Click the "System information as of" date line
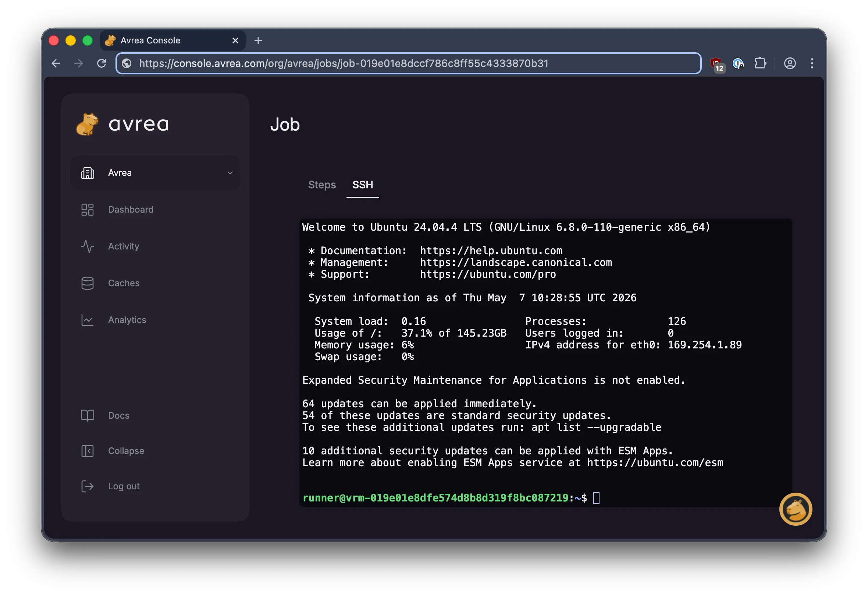 tap(473, 298)
